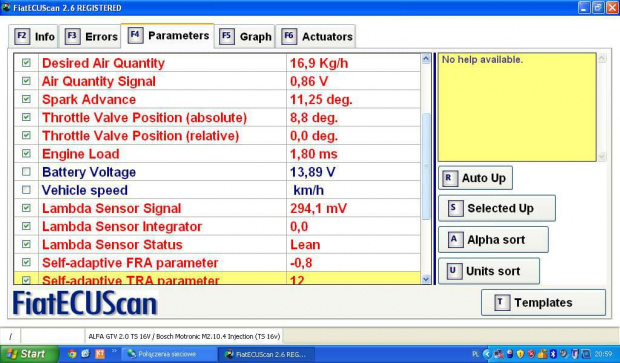Viewport: 620px width, 363px height.
Task: Open the Info tab
Action: coord(34,36)
